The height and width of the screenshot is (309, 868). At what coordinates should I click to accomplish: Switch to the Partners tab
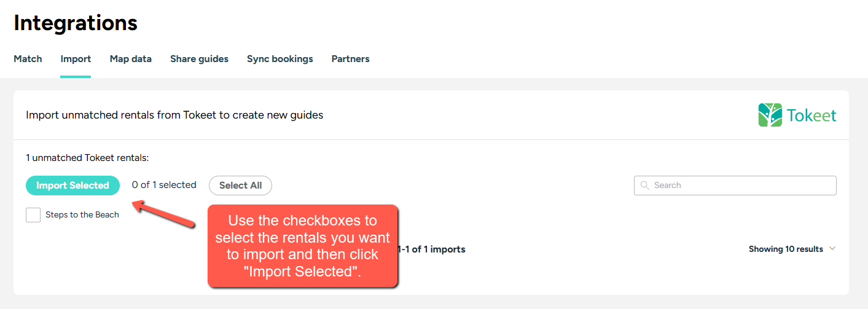pos(350,59)
